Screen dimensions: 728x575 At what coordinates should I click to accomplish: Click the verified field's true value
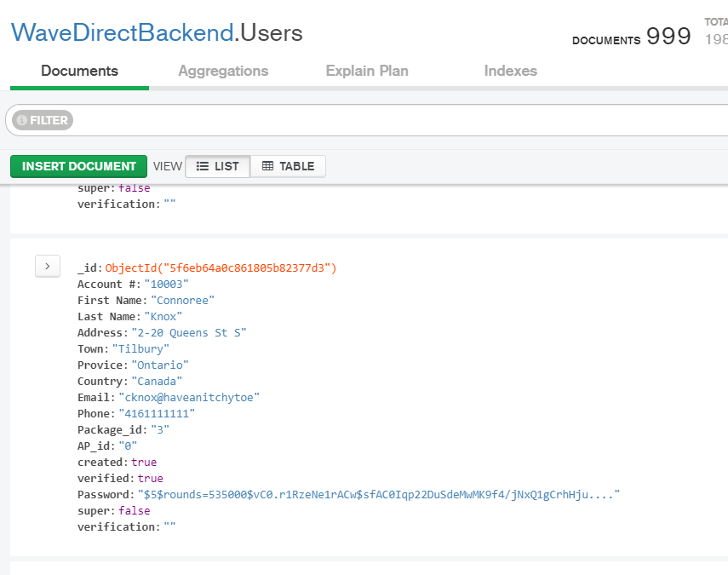149,479
